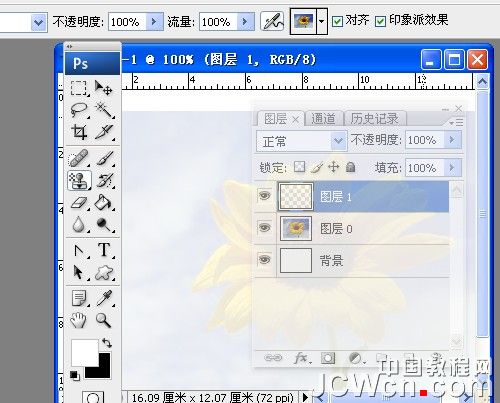Select the Brush tool
Image resolution: width=500 pixels, height=403 pixels.
coord(104,158)
